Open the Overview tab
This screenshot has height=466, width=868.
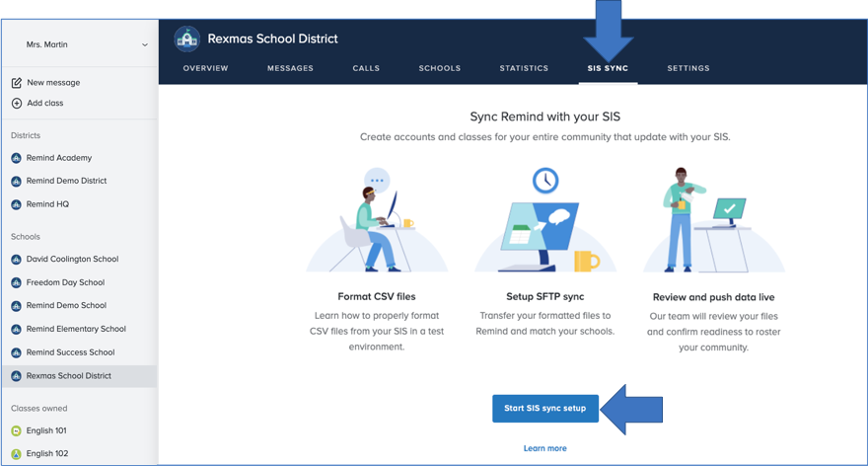205,68
